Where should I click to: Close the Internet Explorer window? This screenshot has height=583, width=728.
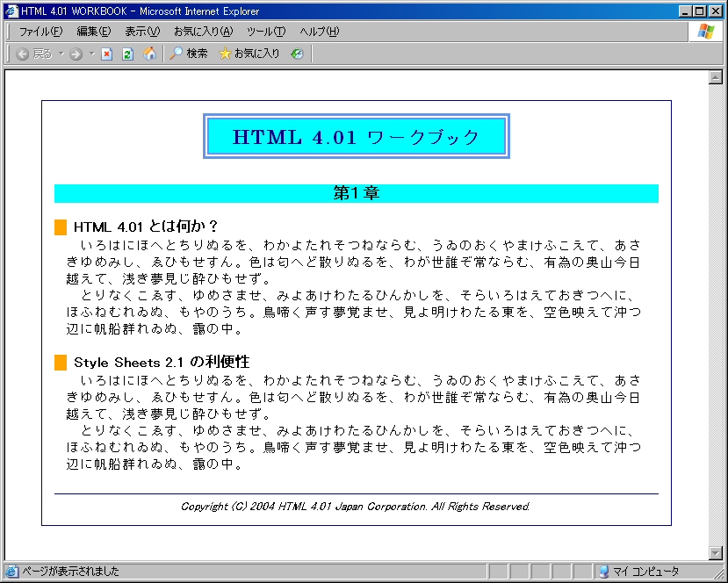coord(714,11)
